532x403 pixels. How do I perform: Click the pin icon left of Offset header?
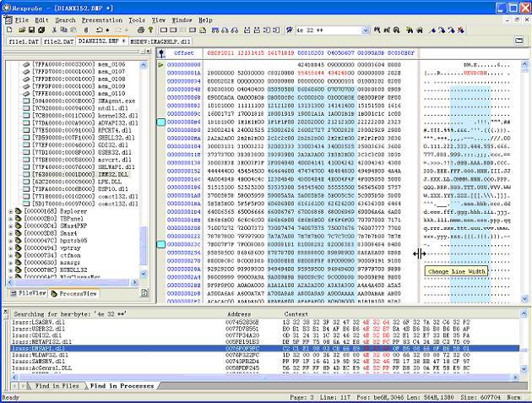tap(161, 53)
